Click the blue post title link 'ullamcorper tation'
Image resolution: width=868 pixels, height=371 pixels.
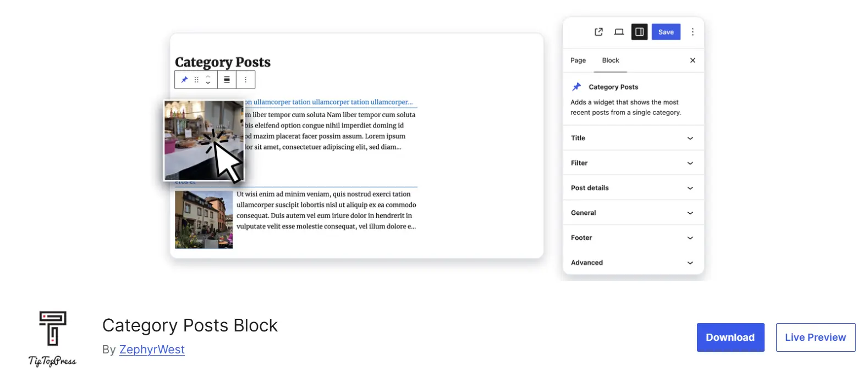coord(329,102)
